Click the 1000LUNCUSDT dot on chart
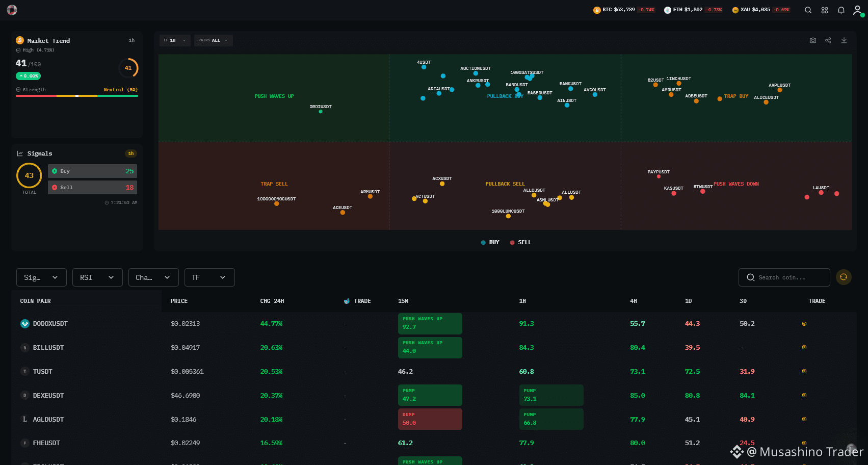Screen dimensions: 868x465 pos(508,216)
